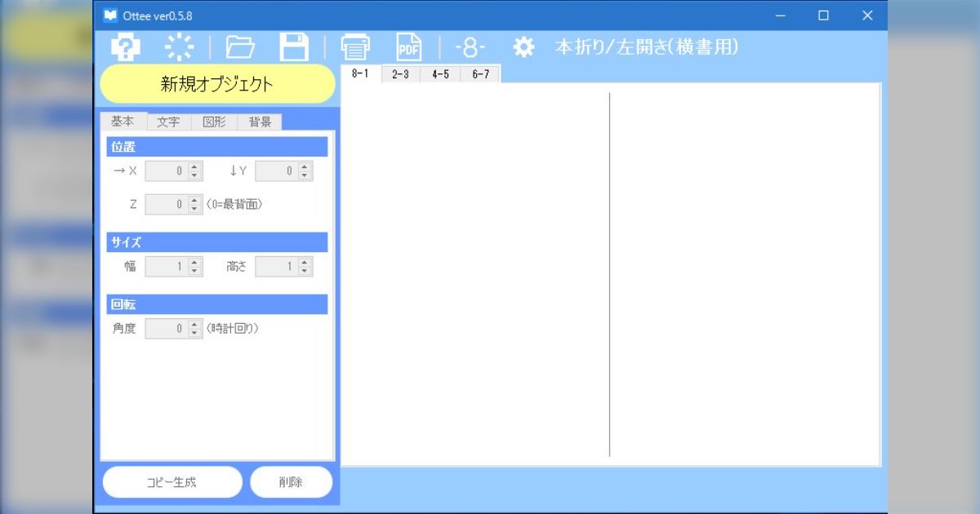Increase the 幅 (width) value

point(194,262)
